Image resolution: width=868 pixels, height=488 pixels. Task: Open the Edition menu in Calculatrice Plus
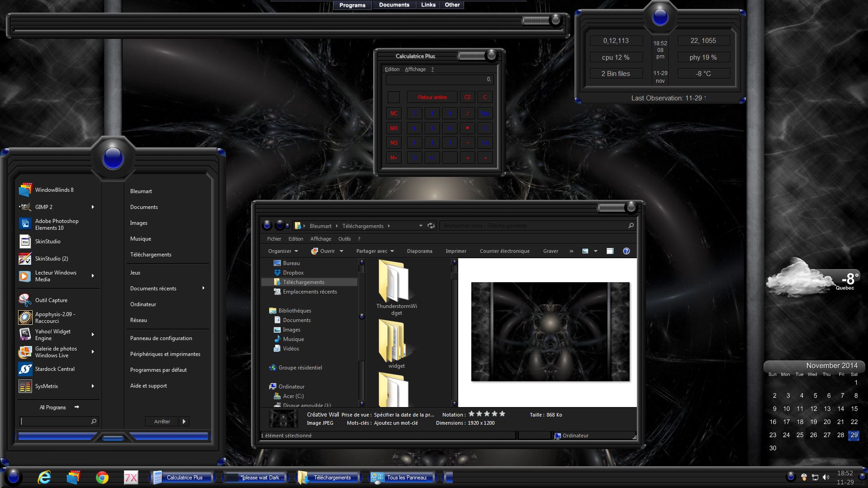392,69
